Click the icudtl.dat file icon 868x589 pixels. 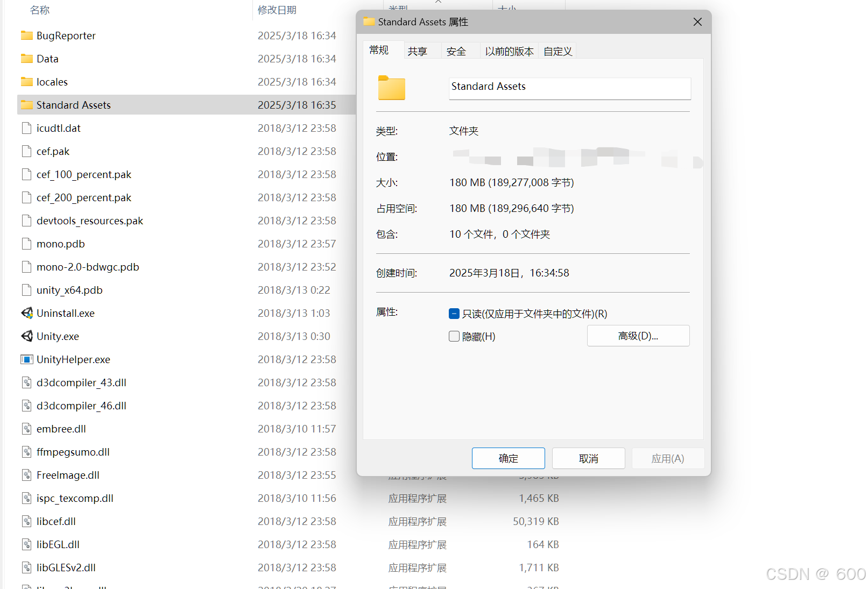click(x=26, y=128)
